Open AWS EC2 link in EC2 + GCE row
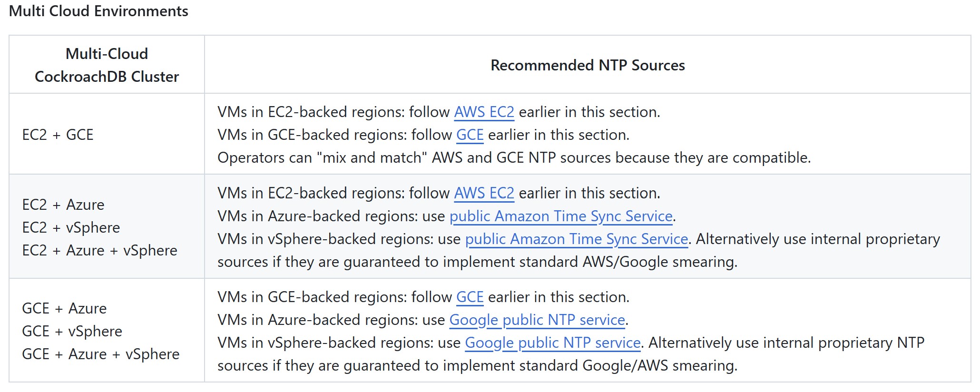This screenshot has width=980, height=392. [x=484, y=112]
